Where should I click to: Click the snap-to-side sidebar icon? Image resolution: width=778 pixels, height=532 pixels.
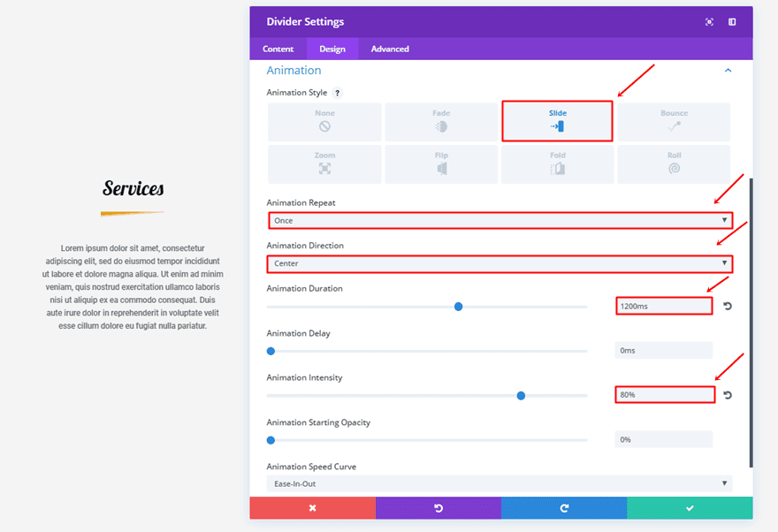pos(732,22)
